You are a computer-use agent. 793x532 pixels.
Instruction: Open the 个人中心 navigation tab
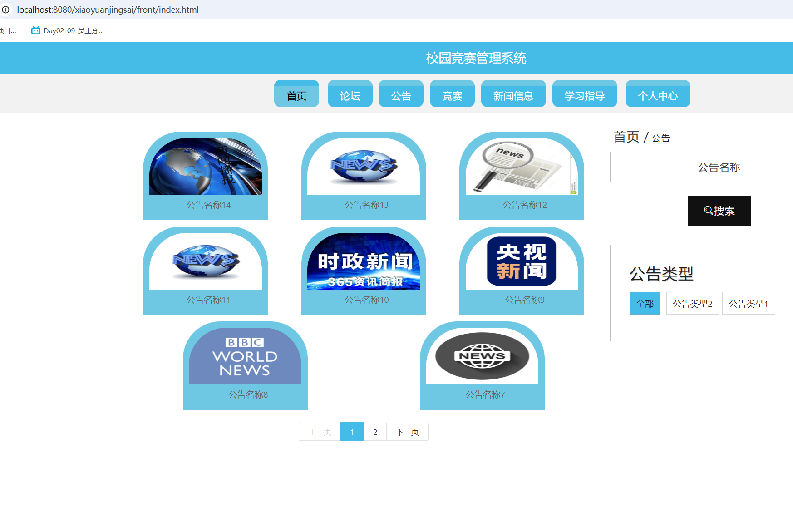click(x=658, y=94)
